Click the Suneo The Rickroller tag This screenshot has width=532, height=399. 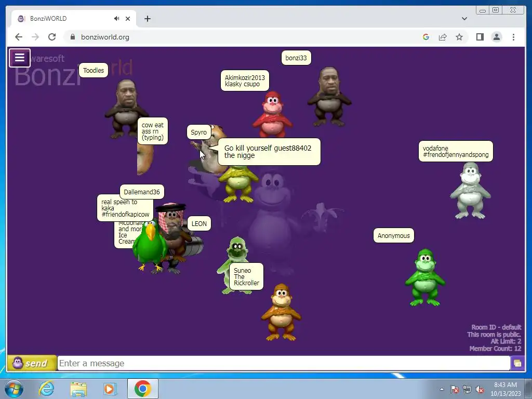[246, 277]
